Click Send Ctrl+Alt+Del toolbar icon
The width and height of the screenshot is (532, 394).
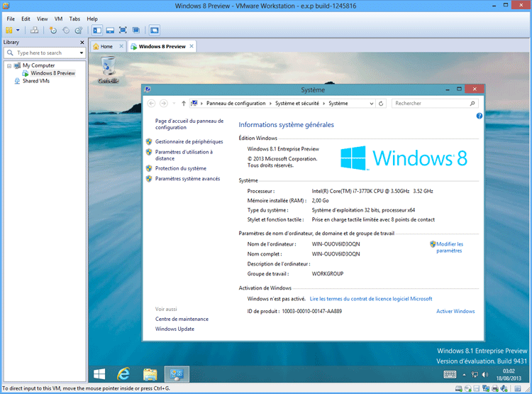click(34, 31)
